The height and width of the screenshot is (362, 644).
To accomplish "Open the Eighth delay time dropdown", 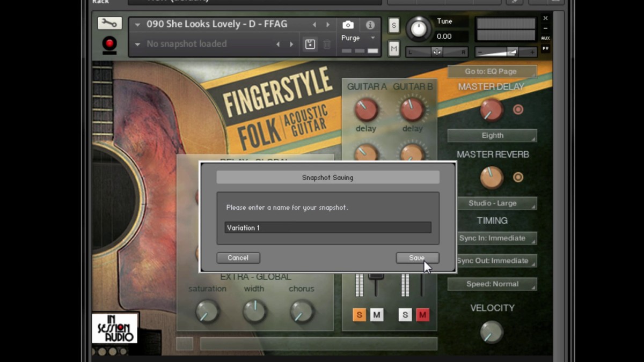I will (492, 135).
